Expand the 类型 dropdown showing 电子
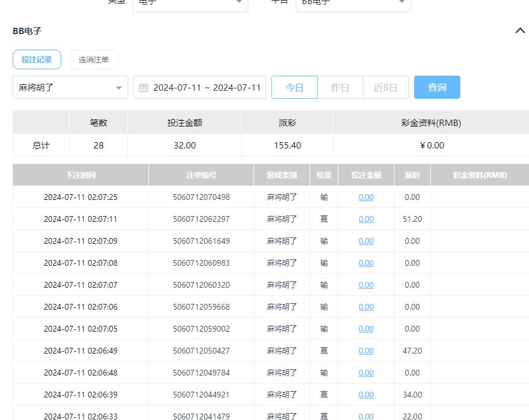The width and height of the screenshot is (529, 420). [190, 3]
